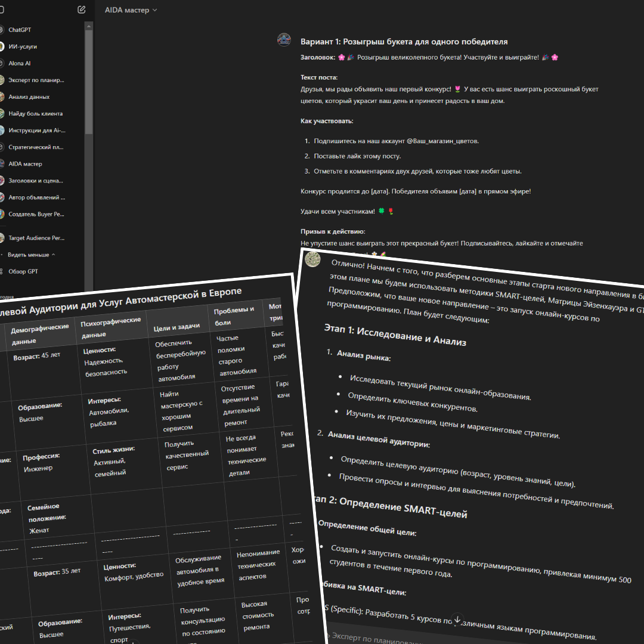Screen dimensions: 644x644
Task: Click the scroll-to-bottom arrow button
Action: [x=457, y=620]
